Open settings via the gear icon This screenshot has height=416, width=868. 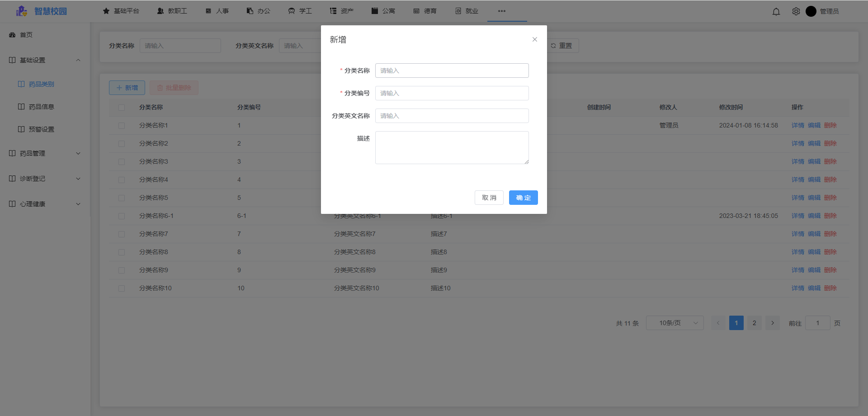click(796, 12)
